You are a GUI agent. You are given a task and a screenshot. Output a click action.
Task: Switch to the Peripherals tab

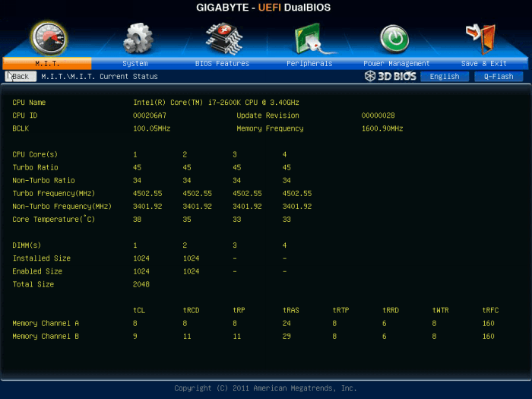click(309, 63)
